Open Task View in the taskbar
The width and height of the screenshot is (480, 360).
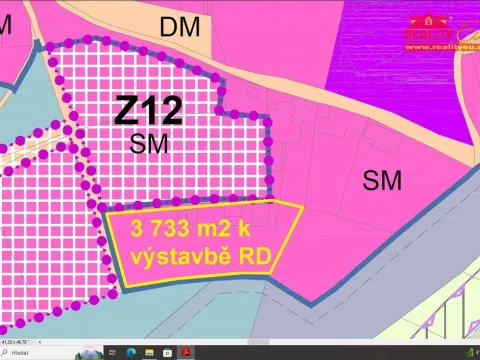tap(112, 353)
